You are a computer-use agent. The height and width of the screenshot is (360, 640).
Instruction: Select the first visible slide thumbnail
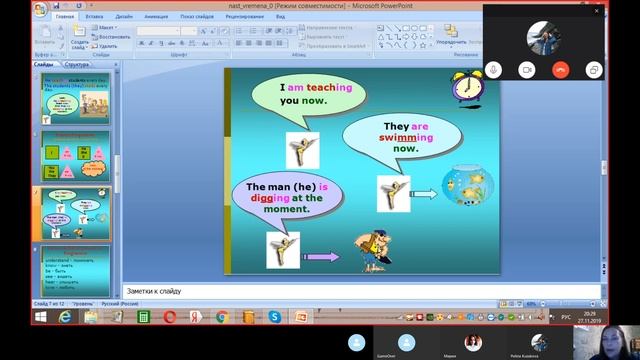(x=76, y=99)
